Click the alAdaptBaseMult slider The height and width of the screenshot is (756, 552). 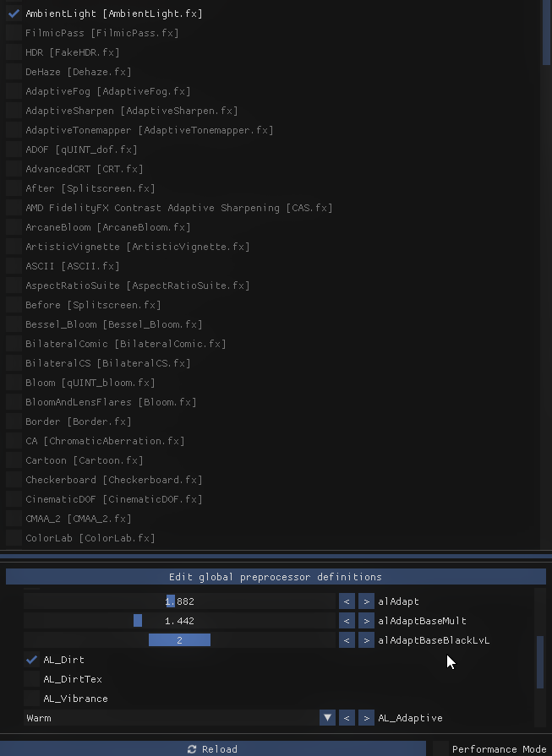[179, 621]
